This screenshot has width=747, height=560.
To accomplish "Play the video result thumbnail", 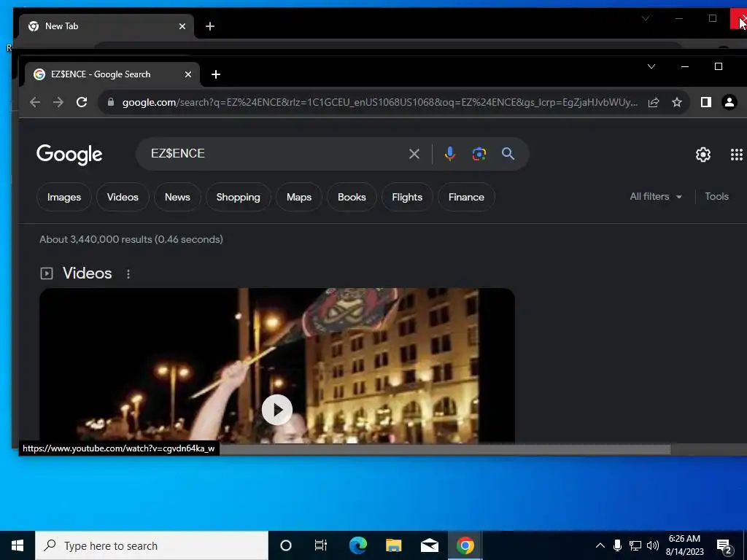I will [x=276, y=410].
